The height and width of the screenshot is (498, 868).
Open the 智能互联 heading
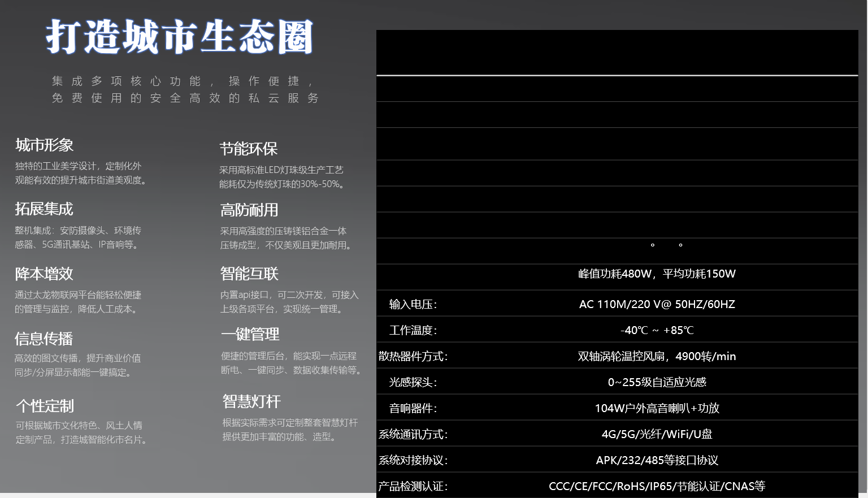click(x=249, y=274)
